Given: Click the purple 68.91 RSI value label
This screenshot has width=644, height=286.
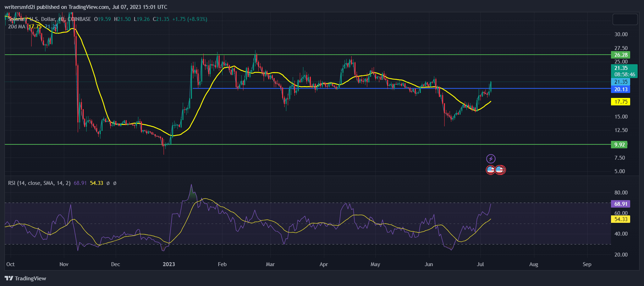Looking at the screenshot, I should pyautogui.click(x=621, y=204).
